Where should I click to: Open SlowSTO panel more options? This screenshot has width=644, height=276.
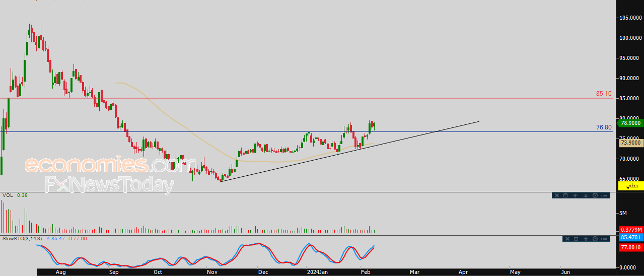point(604,239)
